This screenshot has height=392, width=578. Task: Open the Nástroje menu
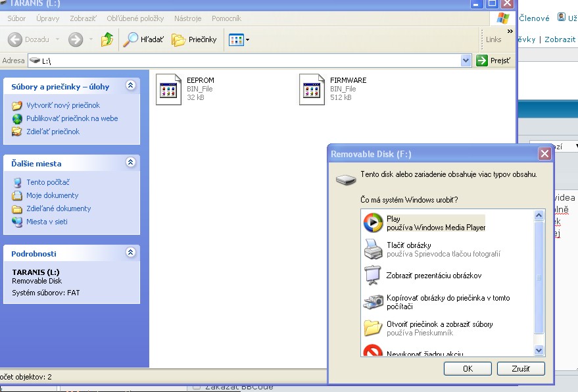pos(187,18)
